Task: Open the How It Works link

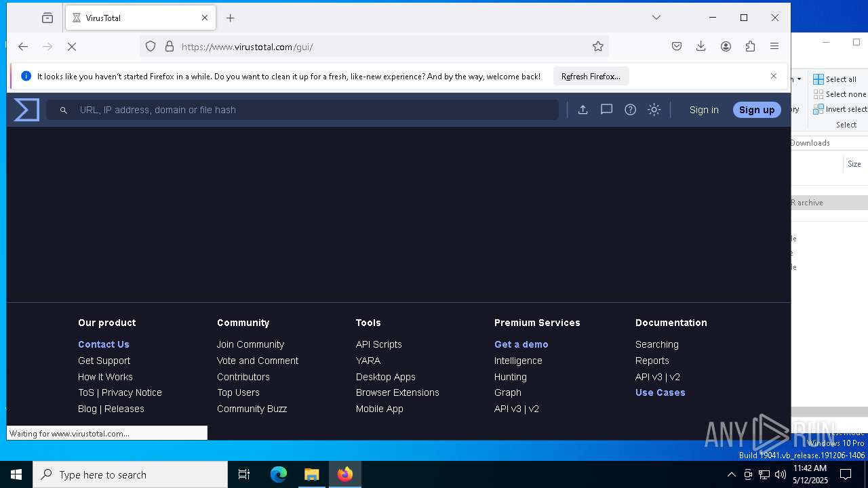Action: [x=105, y=377]
